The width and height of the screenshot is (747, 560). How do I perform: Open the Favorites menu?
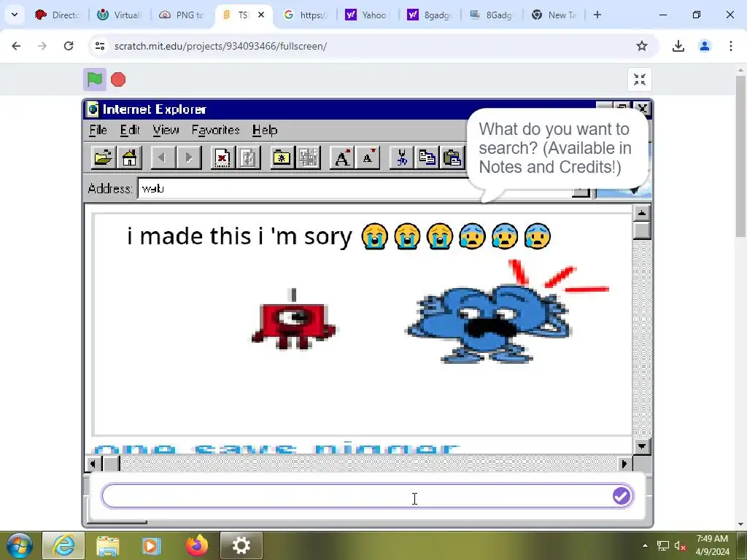click(215, 130)
